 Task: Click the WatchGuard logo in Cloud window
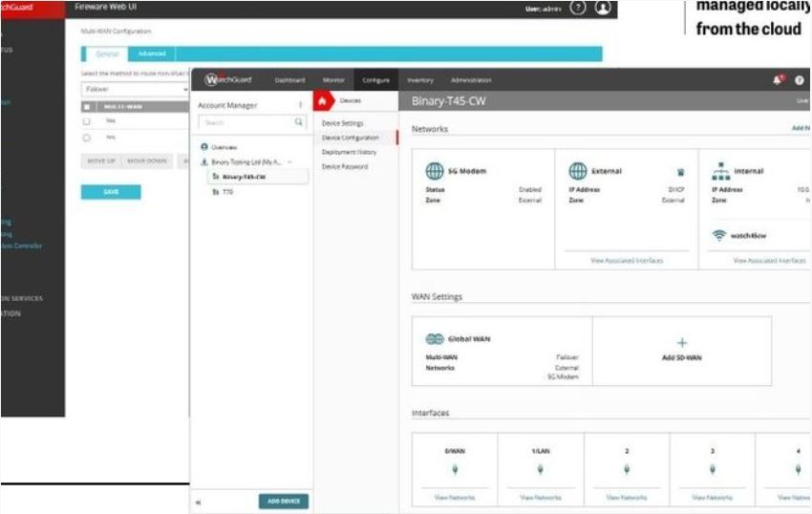click(x=228, y=80)
